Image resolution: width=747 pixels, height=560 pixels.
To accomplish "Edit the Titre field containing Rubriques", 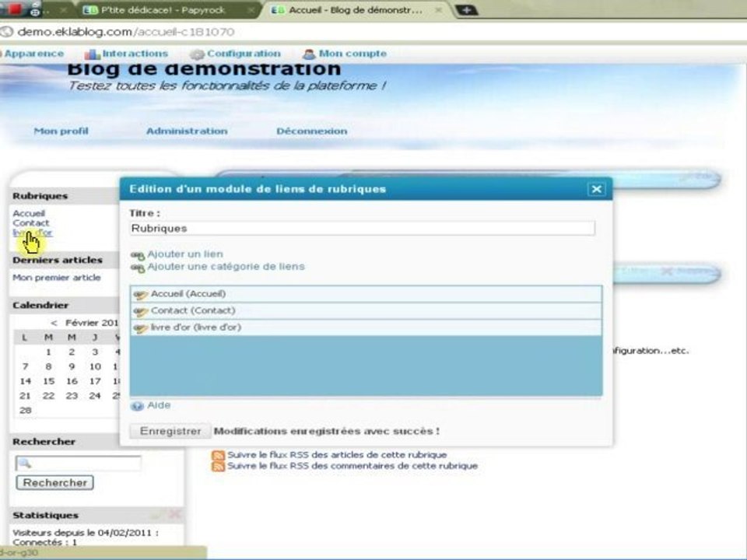I will point(362,228).
